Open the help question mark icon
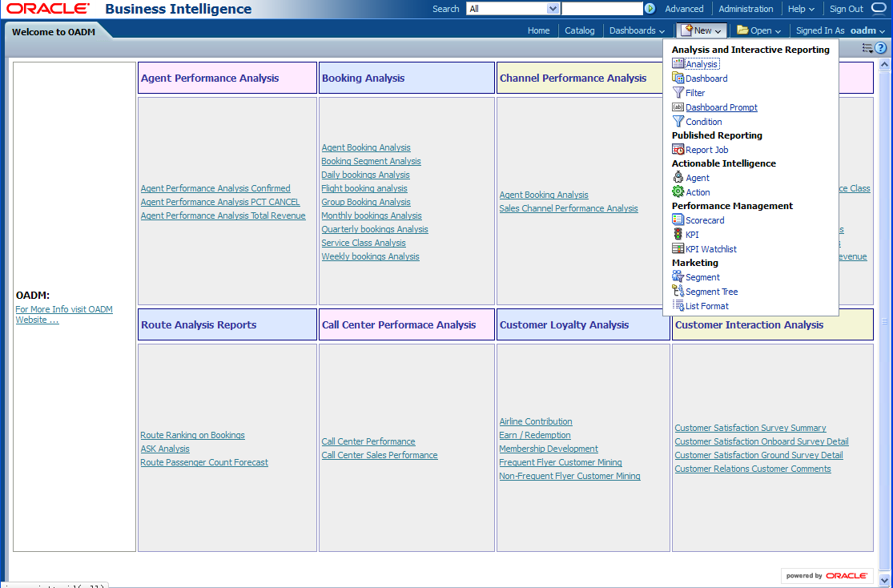This screenshot has width=893, height=588. [x=880, y=48]
